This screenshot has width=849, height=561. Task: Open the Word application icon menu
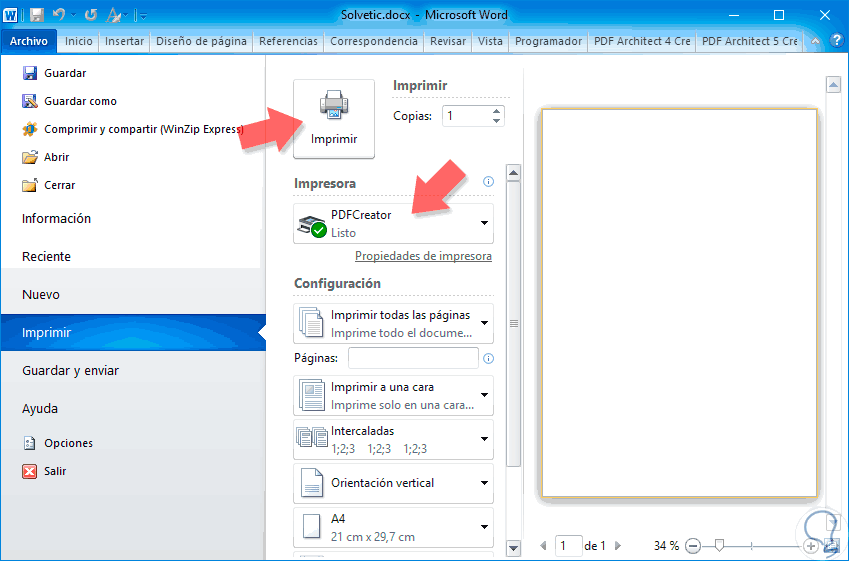point(10,15)
